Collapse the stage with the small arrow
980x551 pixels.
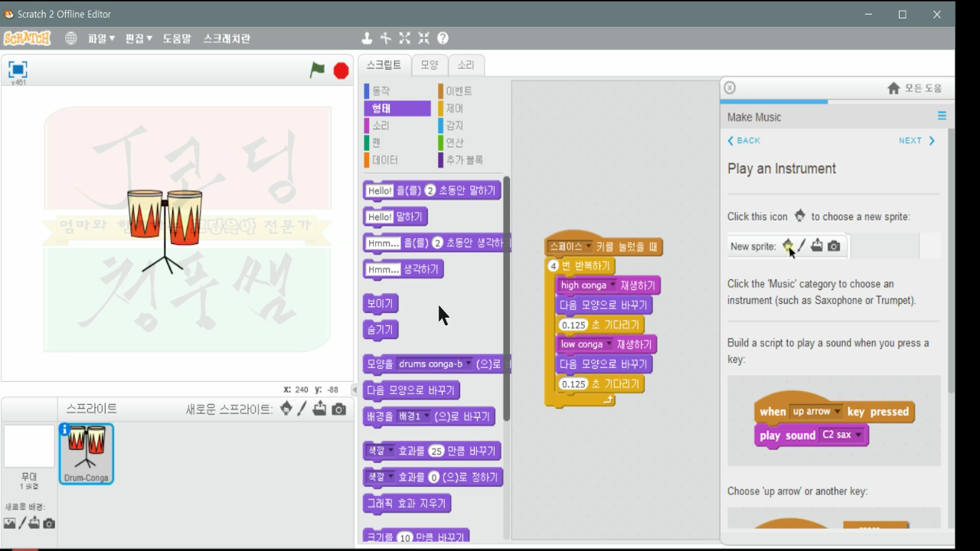point(354,390)
